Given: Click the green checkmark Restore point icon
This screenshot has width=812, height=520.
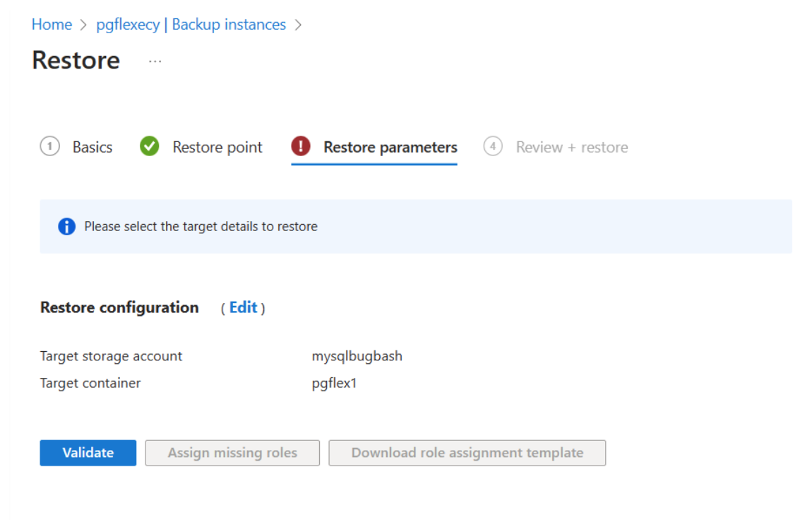Looking at the screenshot, I should point(149,146).
